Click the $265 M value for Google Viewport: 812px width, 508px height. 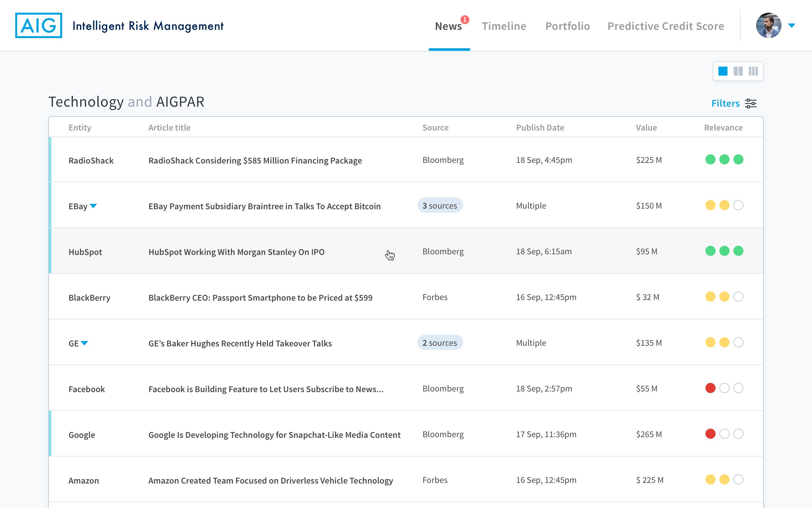(649, 434)
